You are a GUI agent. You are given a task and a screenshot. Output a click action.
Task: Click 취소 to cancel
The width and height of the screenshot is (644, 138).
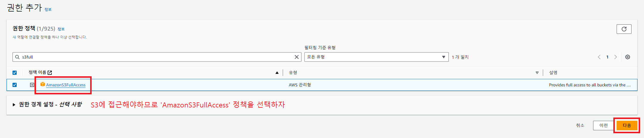(x=580, y=125)
